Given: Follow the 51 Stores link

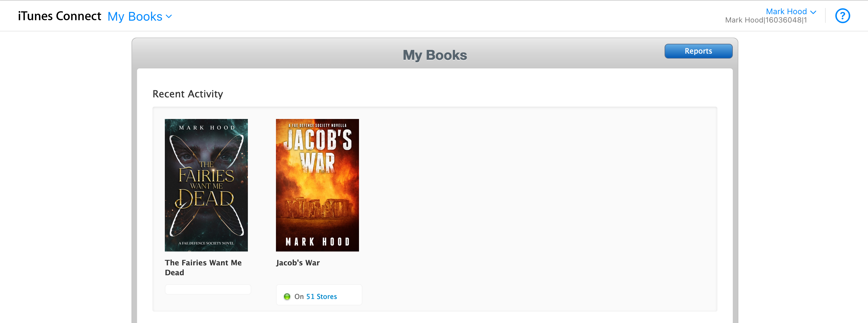Looking at the screenshot, I should [321, 296].
